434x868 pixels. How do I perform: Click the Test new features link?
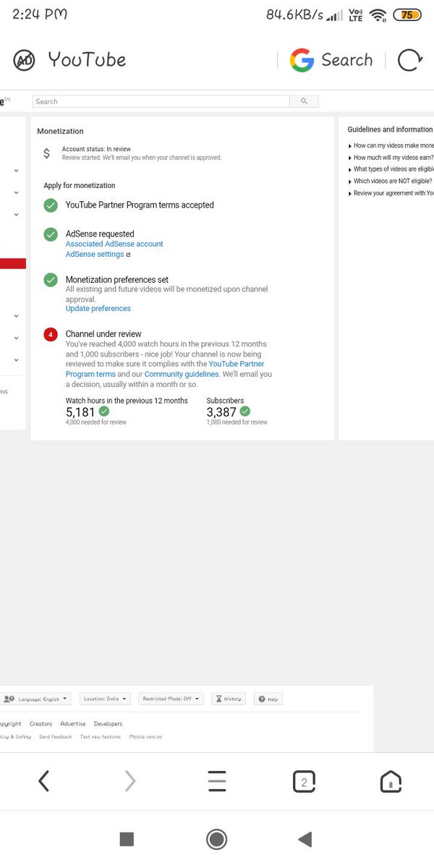pyautogui.click(x=101, y=737)
